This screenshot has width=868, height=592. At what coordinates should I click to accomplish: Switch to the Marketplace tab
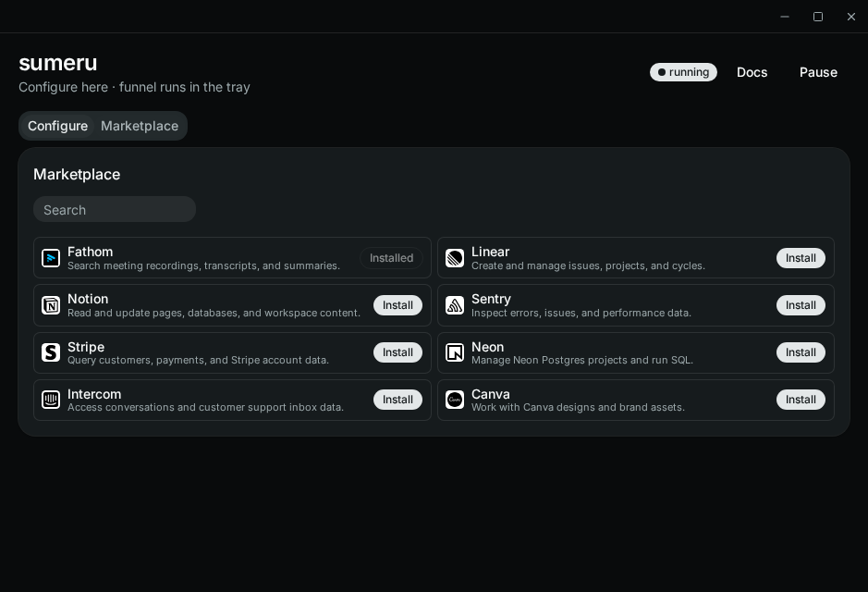tap(140, 126)
